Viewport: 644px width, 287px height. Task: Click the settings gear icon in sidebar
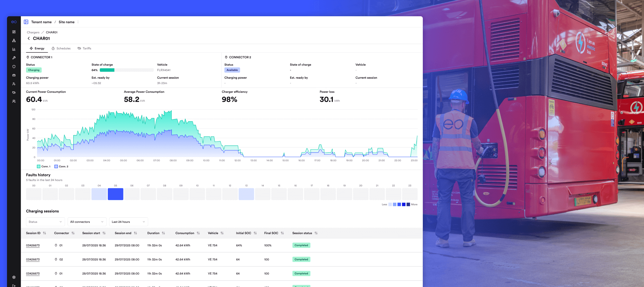(14, 277)
